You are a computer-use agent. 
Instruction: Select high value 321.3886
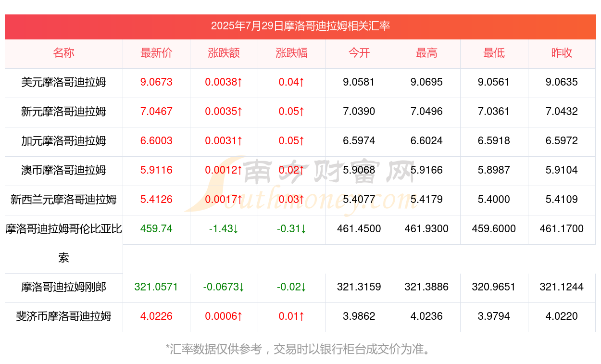tap(426, 287)
